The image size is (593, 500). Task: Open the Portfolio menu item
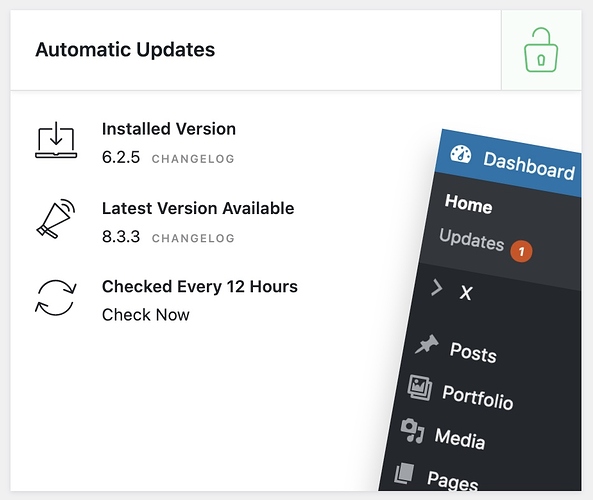[x=478, y=398]
